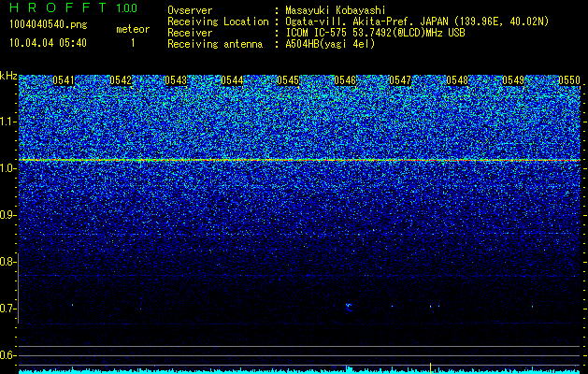Click the observer name Masayuki Kobayashi
Viewport: 588px width, 374px height.
coord(336,10)
